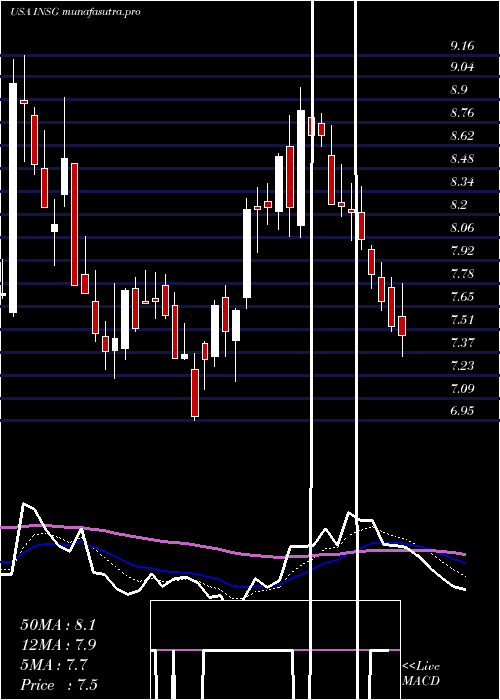Click the 7.23 price axis label
Image resolution: width=500 pixels, height=700 pixels.
462,366
